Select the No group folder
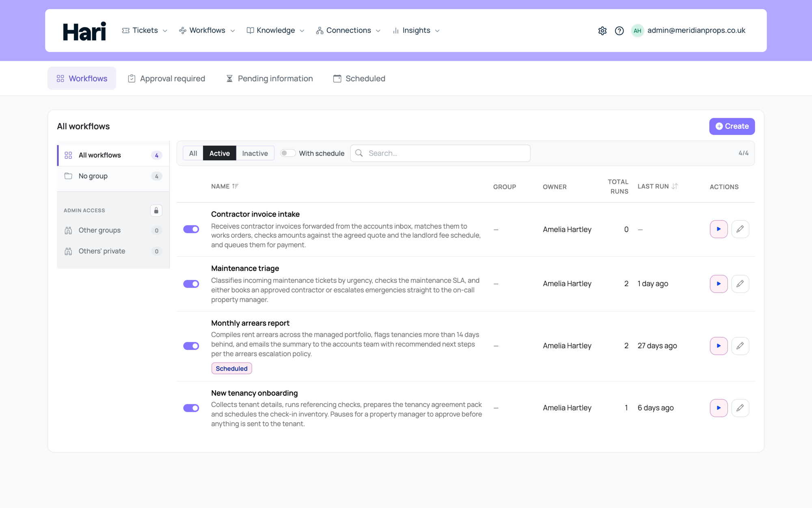The height and width of the screenshot is (508, 812). pos(113,176)
